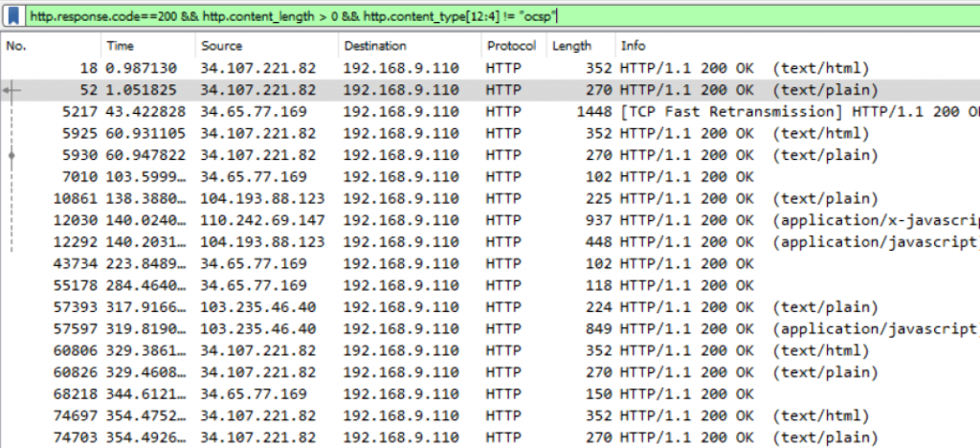Viewport: 980px width, 448px height.
Task: Click time value 0.987130
Action: [x=142, y=68]
